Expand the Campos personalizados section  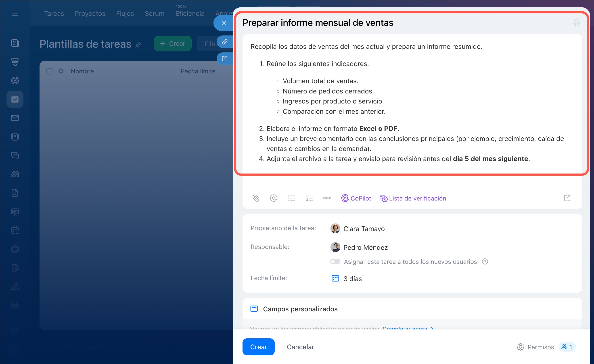(x=300, y=309)
